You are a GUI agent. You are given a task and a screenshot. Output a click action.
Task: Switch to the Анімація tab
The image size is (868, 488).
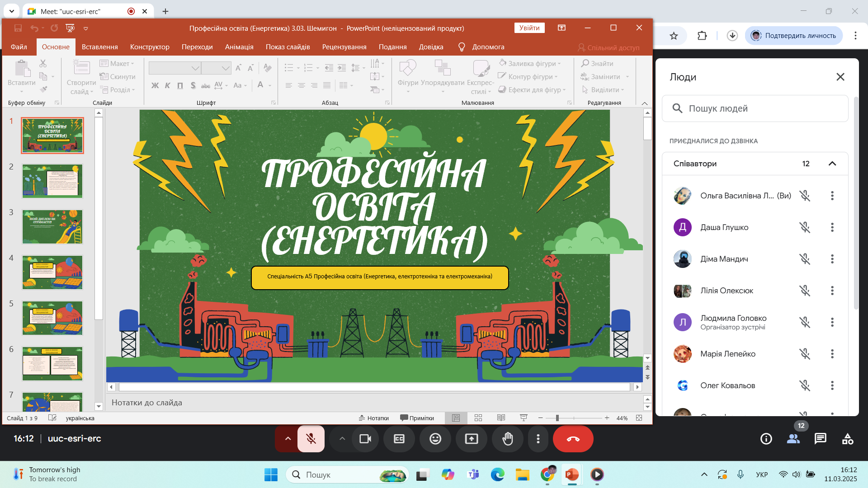click(239, 47)
